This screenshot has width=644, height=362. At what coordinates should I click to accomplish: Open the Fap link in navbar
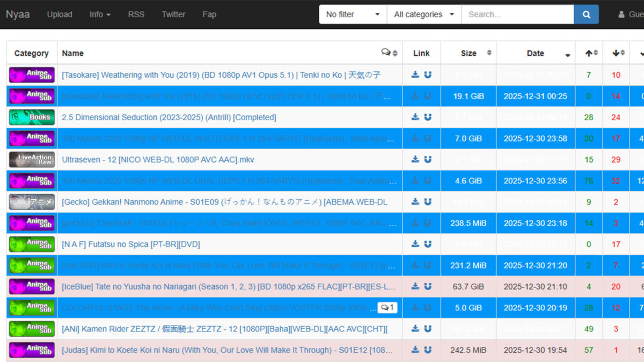[x=209, y=14]
